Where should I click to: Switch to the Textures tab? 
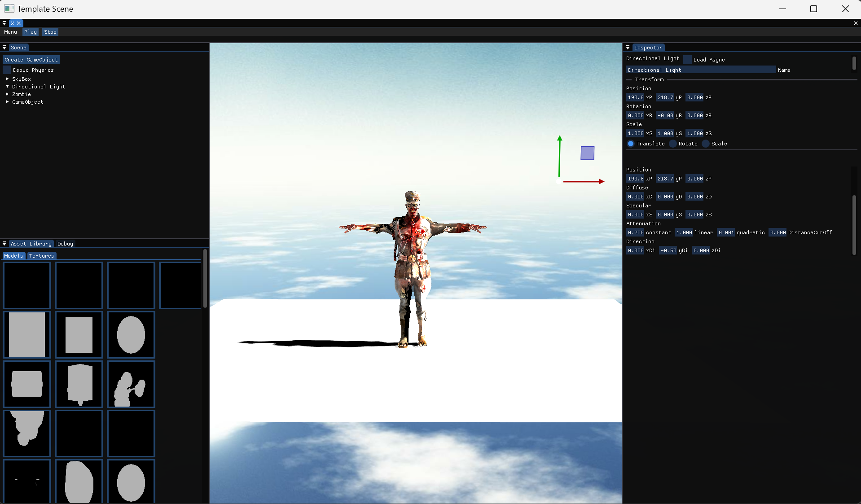pos(41,256)
